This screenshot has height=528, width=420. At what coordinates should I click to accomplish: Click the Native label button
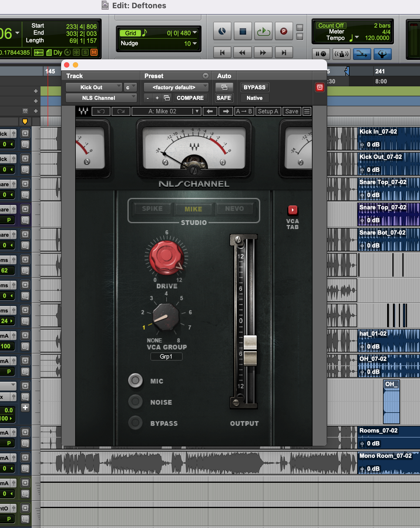254,98
